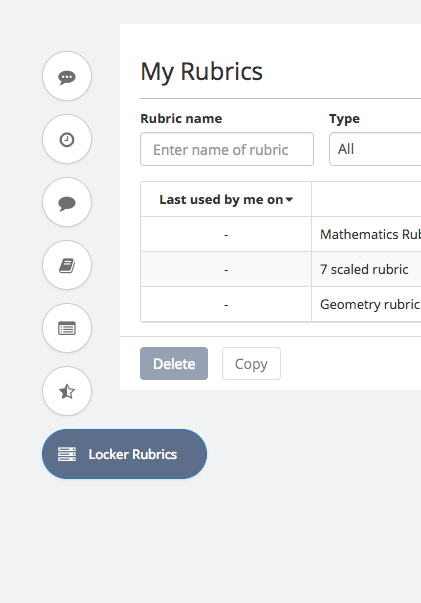Select the 7 scaled rubric row
Image resolution: width=421 pixels, height=603 pixels.
click(281, 269)
